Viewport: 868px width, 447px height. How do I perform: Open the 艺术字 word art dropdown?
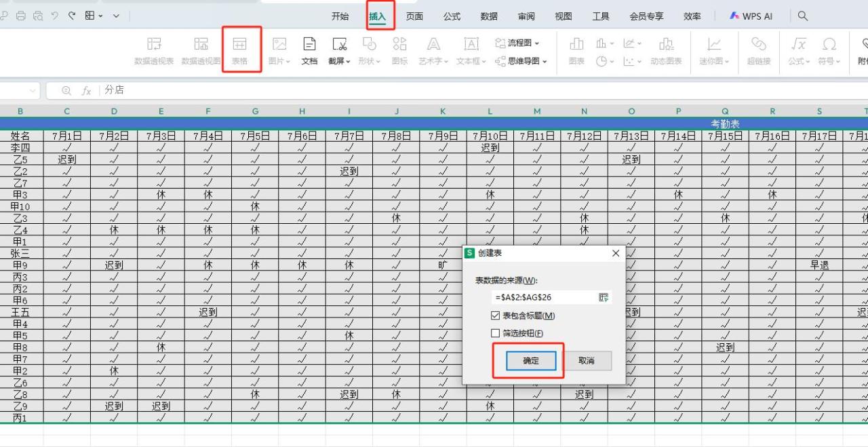coord(433,51)
